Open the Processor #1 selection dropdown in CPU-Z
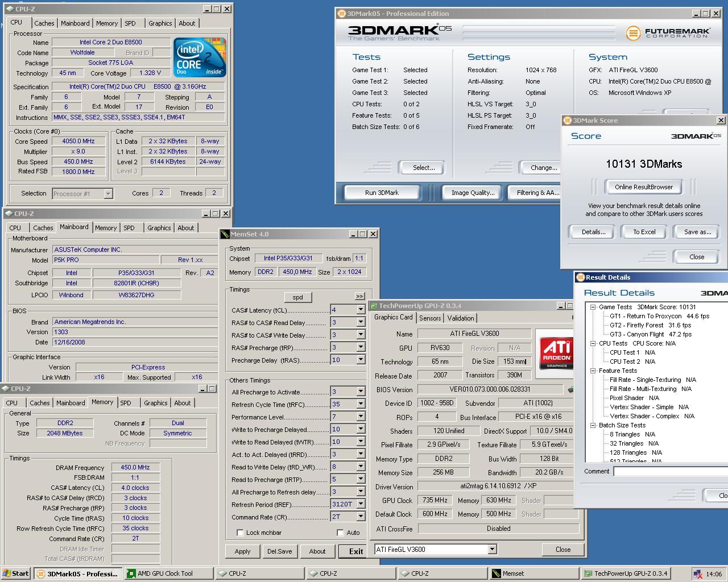Screen dimensions: 728x582 point(108,194)
